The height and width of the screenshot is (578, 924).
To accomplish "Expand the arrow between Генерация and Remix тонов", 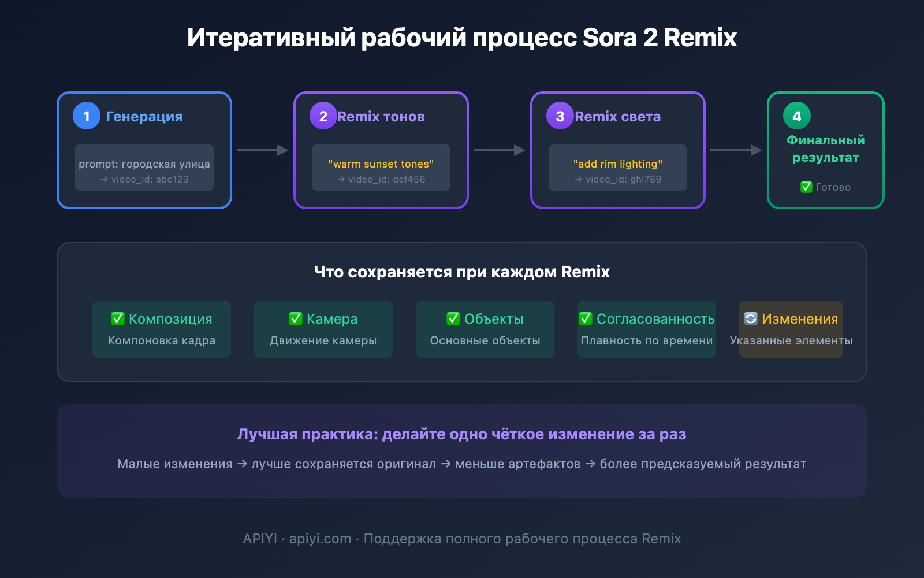I will [264, 150].
